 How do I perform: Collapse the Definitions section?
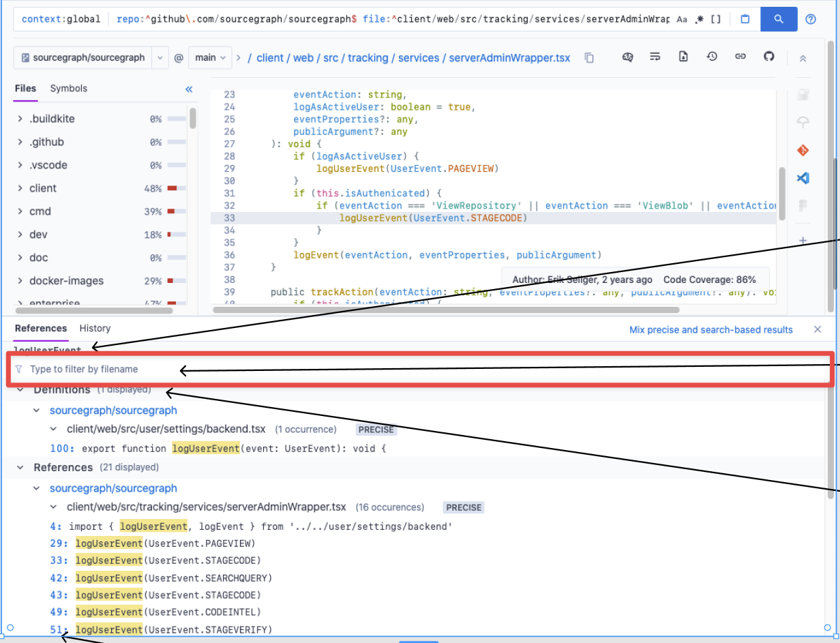tap(20, 390)
